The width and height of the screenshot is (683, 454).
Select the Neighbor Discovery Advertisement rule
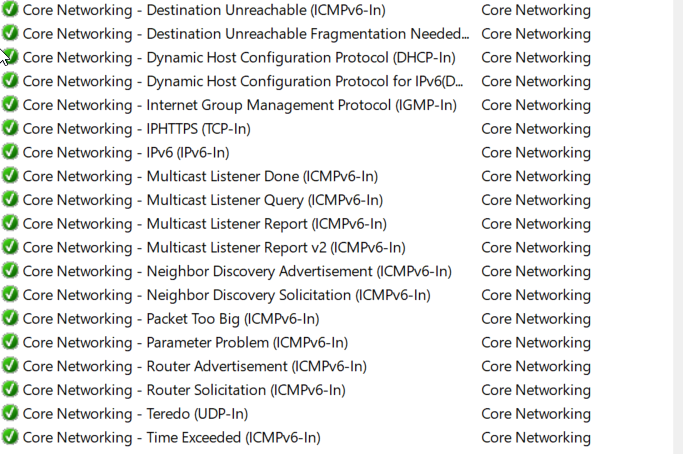(x=237, y=271)
